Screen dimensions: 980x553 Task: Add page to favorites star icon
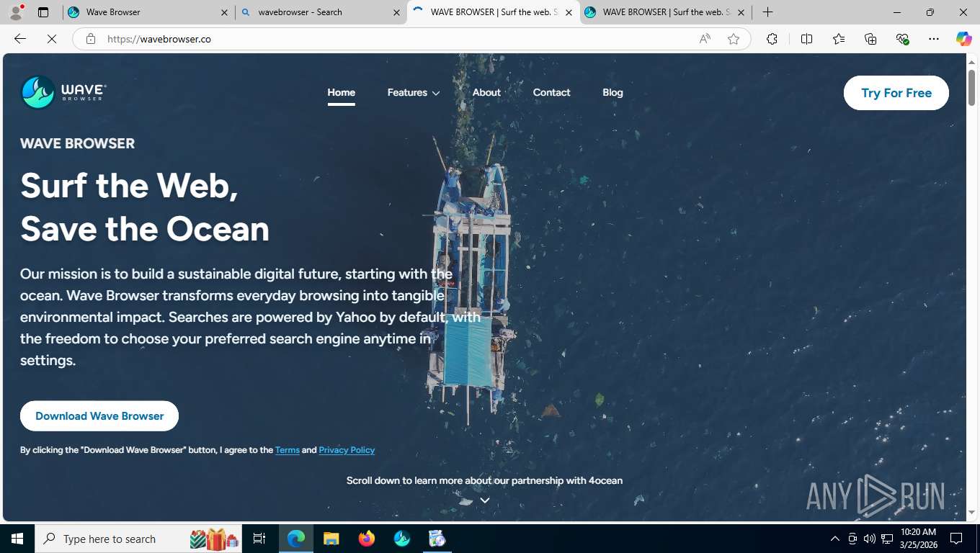[734, 39]
